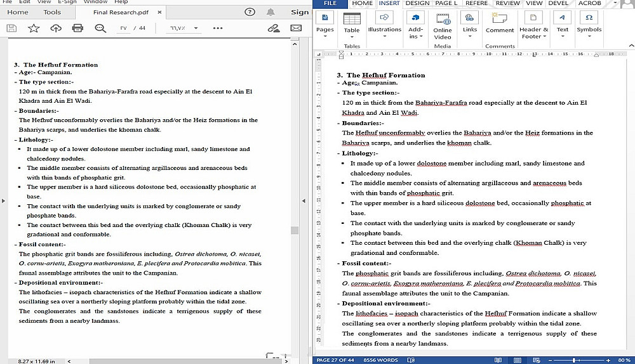This screenshot has width=635, height=364.
Task: Open the Symbols dropdown in Word
Action: (589, 24)
